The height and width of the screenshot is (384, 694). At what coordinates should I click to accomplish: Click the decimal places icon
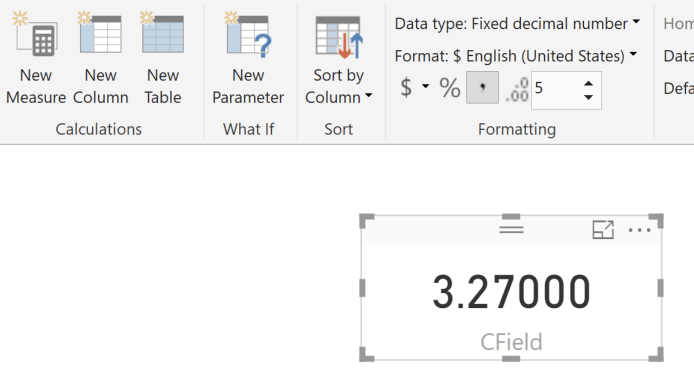(x=517, y=90)
